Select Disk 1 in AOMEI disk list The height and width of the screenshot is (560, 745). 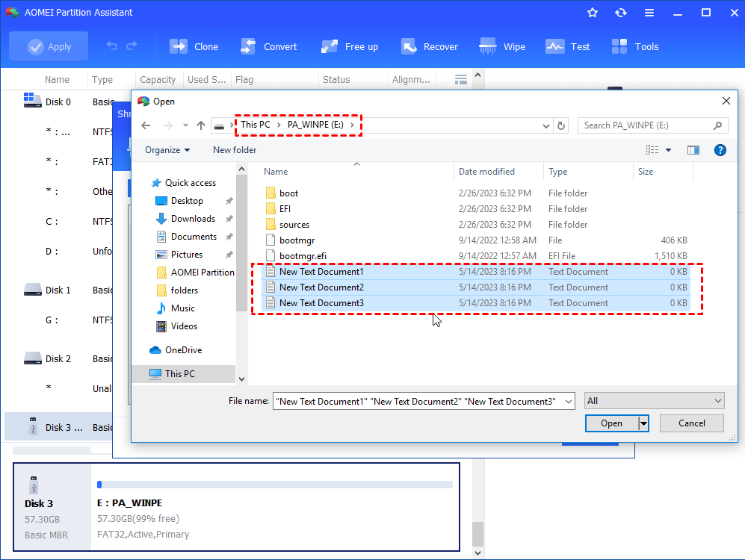[48, 290]
